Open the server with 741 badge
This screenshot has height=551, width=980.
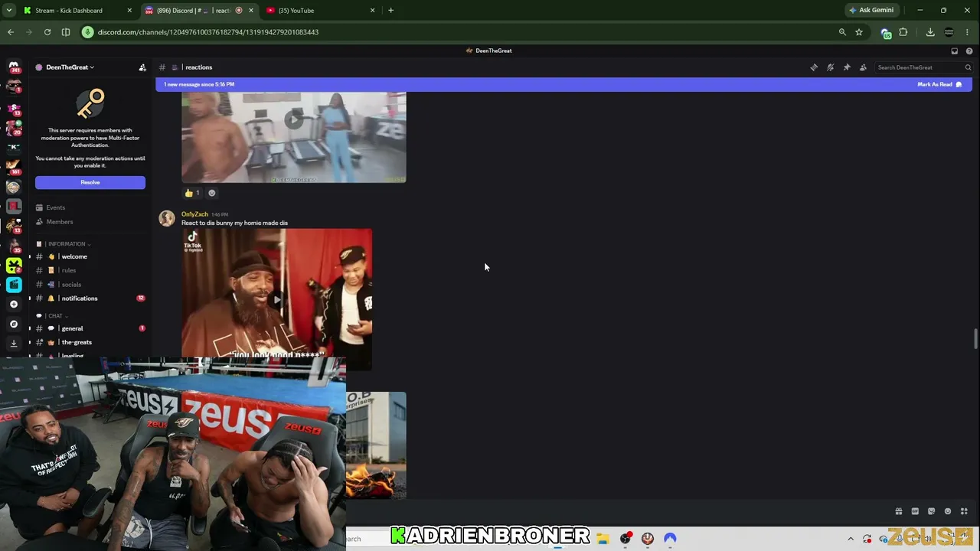tap(14, 67)
